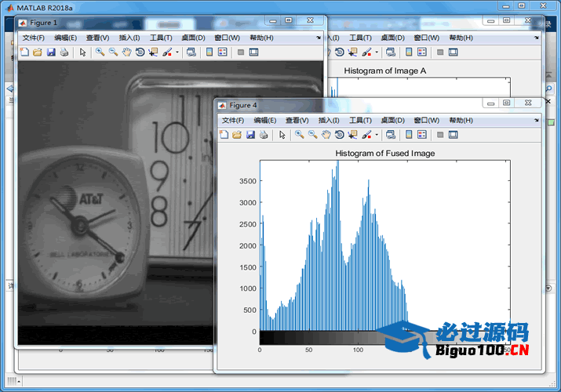Open 工具(T) menu in Figure 1
This screenshot has height=392, width=561.
point(161,38)
